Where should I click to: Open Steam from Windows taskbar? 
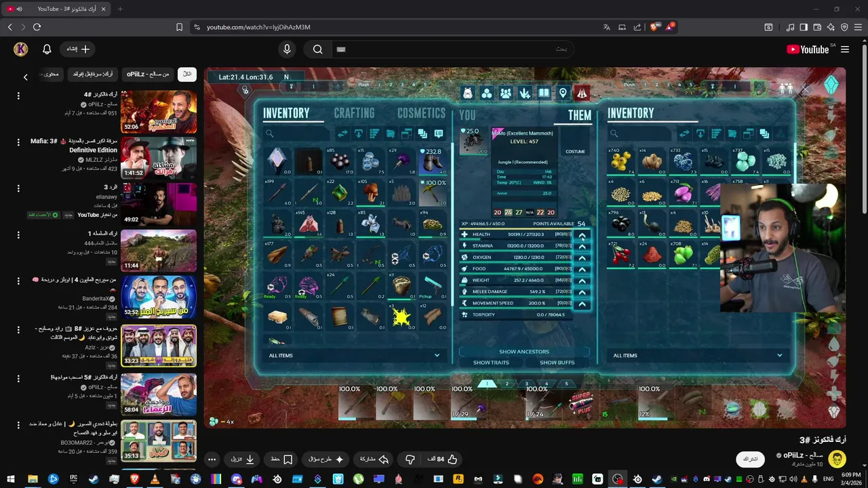[x=94, y=479]
